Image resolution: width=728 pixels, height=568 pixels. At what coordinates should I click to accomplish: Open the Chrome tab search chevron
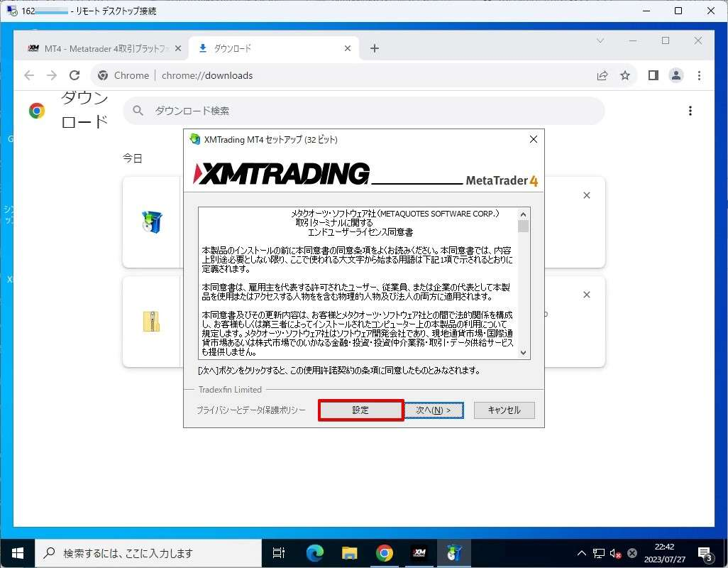(x=600, y=41)
